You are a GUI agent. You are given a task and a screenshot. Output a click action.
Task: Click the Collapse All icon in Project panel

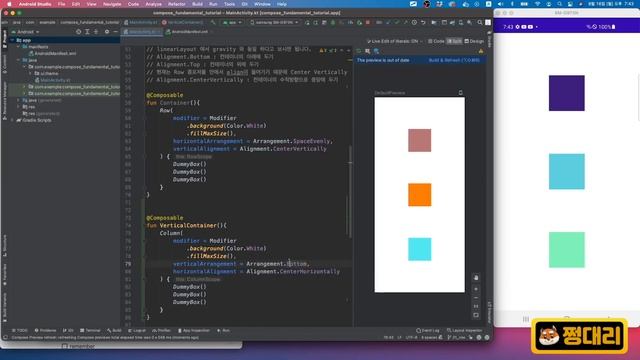96,31
